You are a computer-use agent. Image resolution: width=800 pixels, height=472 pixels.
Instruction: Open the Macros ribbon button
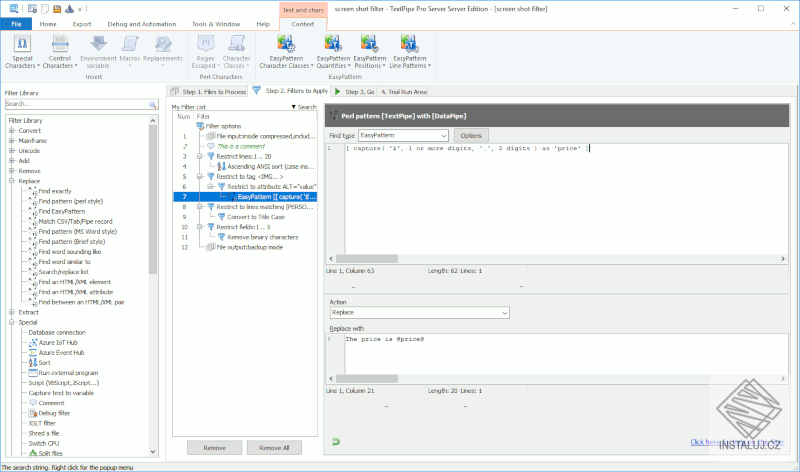point(130,52)
